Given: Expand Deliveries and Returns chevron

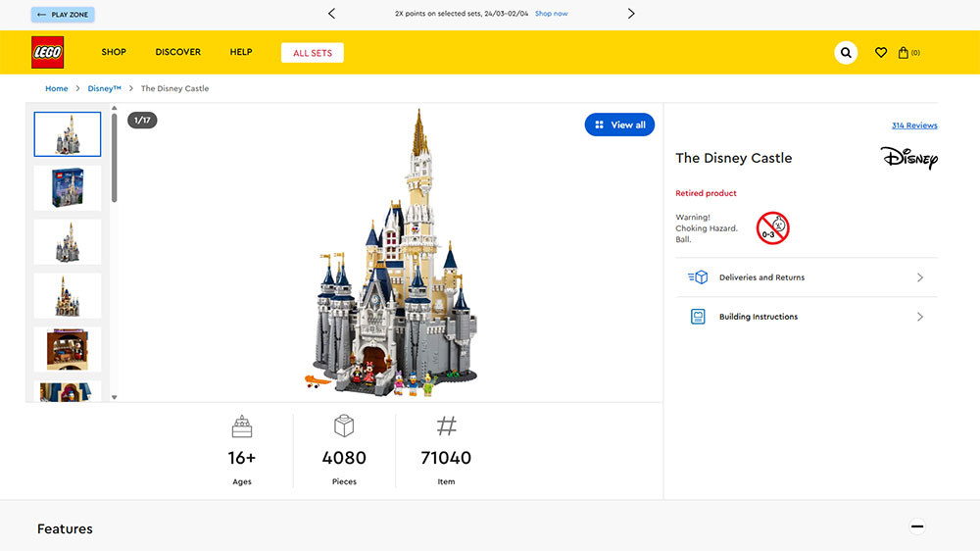Looking at the screenshot, I should coord(920,277).
